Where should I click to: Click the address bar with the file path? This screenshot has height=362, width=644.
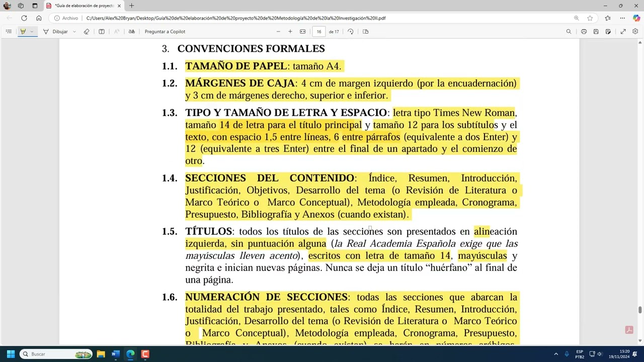(322, 18)
